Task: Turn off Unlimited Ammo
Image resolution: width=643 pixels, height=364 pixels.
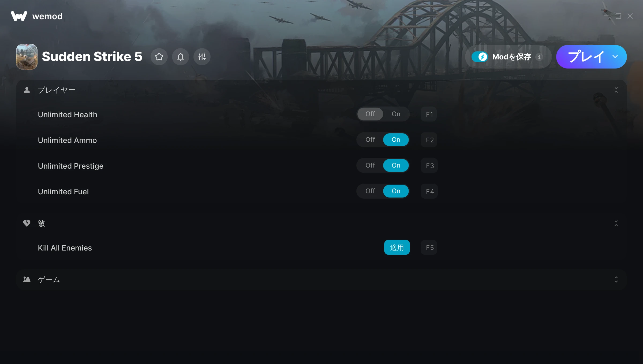Action: (370, 140)
